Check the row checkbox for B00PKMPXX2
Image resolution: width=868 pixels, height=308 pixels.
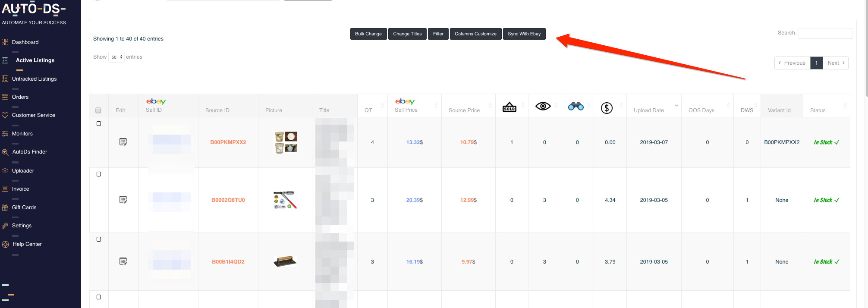pyautogui.click(x=99, y=124)
